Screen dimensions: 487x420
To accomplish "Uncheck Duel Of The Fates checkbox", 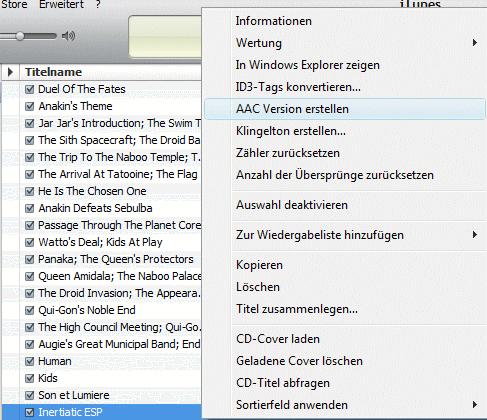I will [30, 89].
